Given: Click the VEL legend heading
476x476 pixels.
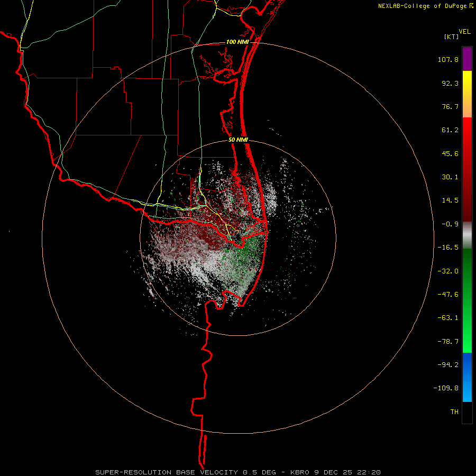Looking at the screenshot, I should (464, 32).
